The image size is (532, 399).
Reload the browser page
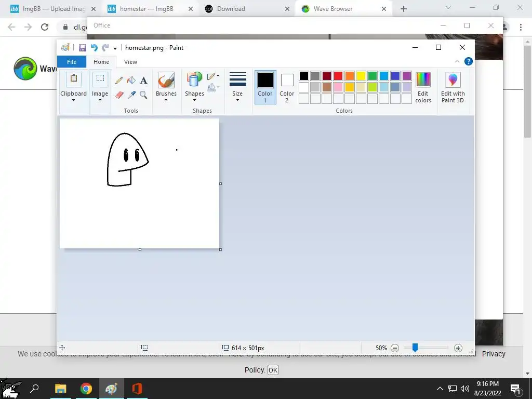tap(45, 27)
